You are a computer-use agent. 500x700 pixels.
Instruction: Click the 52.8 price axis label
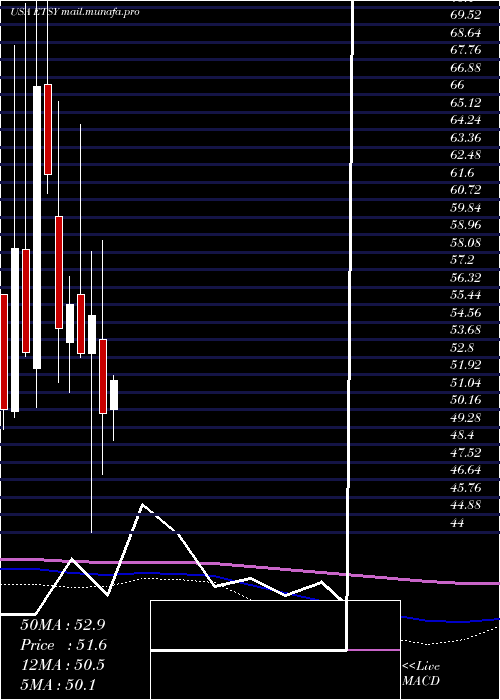(x=462, y=347)
